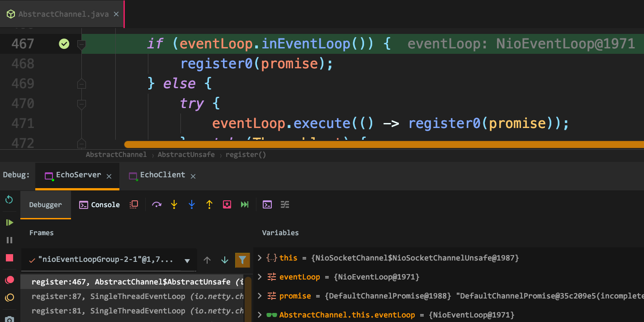Click the Step Over icon

click(157, 205)
